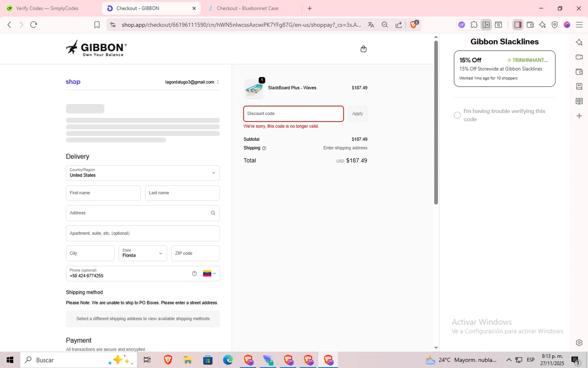Image resolution: width=588 pixels, height=368 pixels.
Task: Open Brave Talk camera icon in sidebar
Action: click(x=579, y=57)
